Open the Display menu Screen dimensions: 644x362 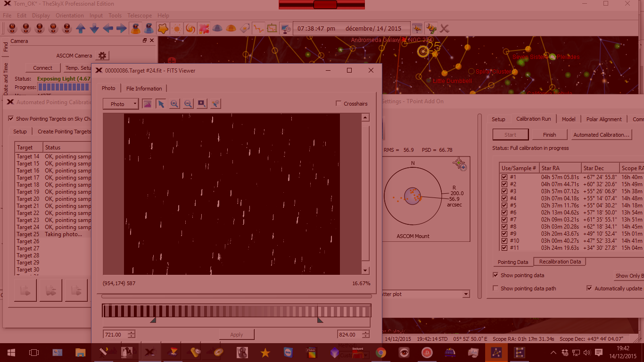[41, 16]
